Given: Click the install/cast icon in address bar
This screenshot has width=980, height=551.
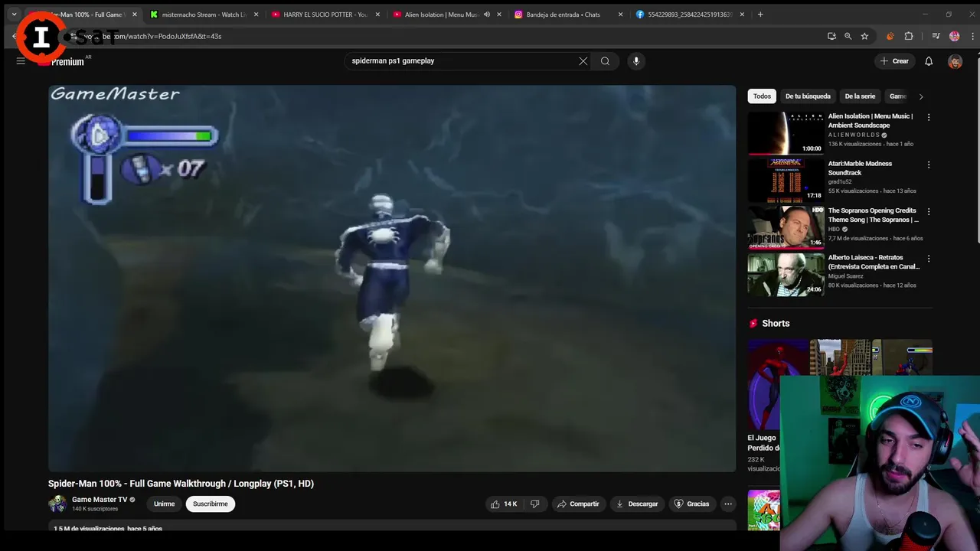Looking at the screenshot, I should pyautogui.click(x=831, y=36).
